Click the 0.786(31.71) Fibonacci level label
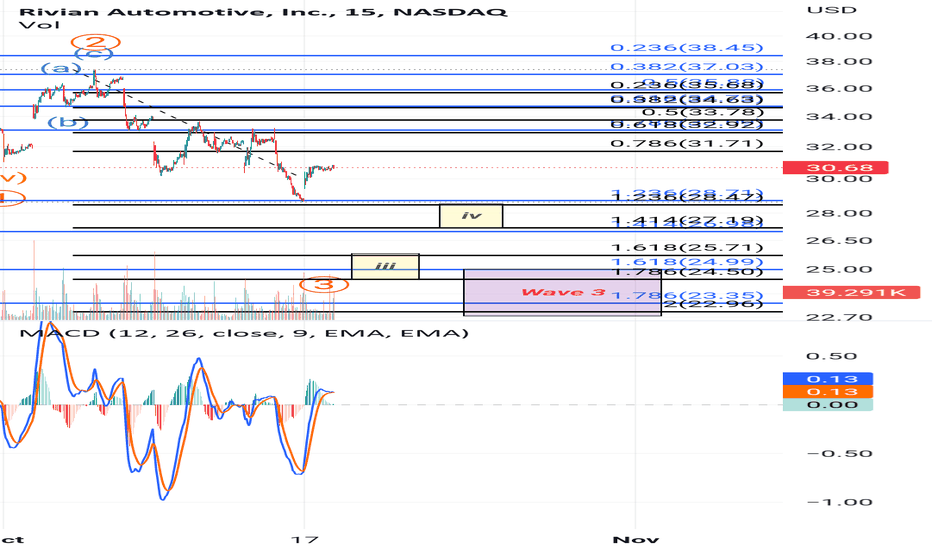 [687, 143]
